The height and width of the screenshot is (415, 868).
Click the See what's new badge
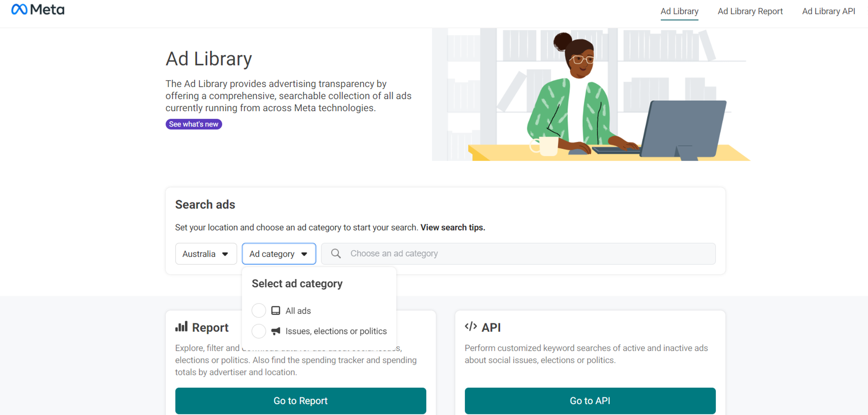pos(194,124)
